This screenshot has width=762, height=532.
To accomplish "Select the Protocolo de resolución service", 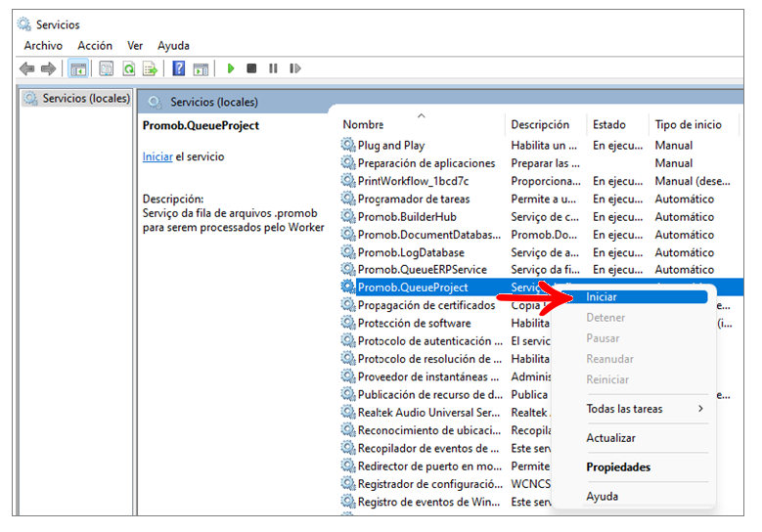I will point(429,359).
